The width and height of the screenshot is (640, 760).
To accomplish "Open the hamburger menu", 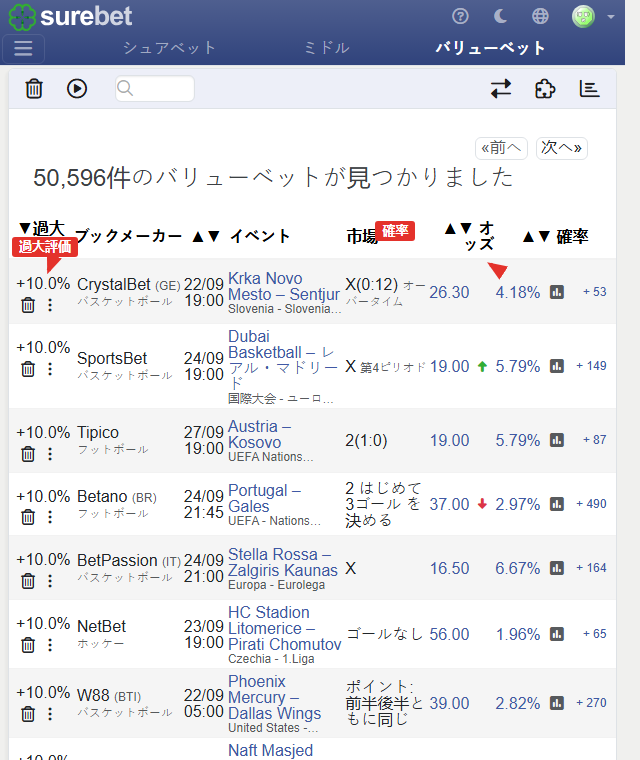I will 23,48.
